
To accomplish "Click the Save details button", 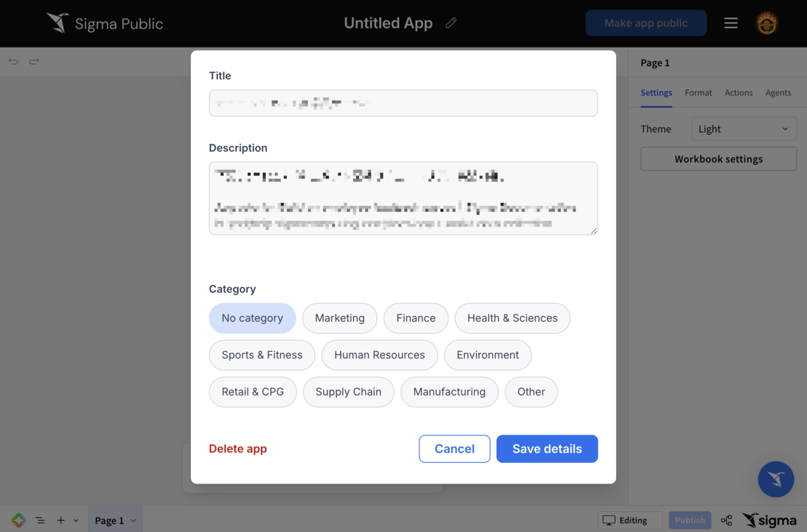I will pyautogui.click(x=547, y=449).
